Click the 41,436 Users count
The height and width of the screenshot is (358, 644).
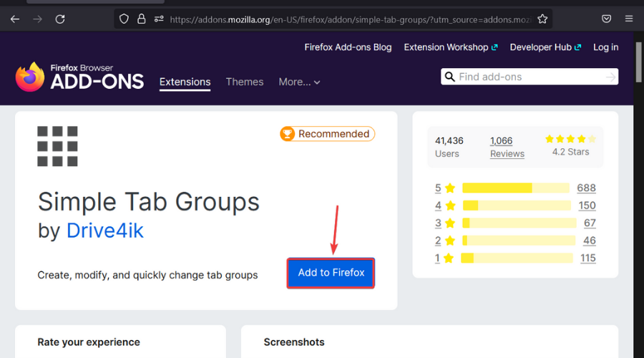point(449,147)
